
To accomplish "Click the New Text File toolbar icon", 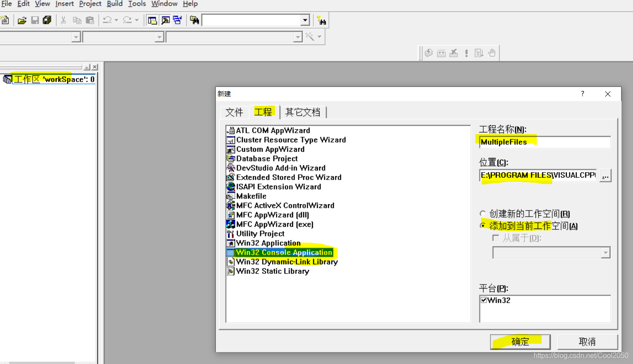I will click(4, 20).
